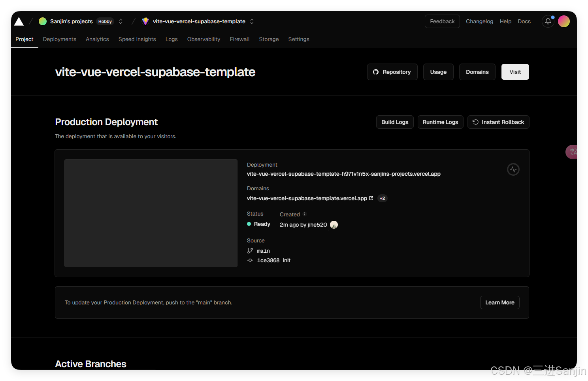
Task: Switch to the Deployments tab
Action: click(60, 39)
